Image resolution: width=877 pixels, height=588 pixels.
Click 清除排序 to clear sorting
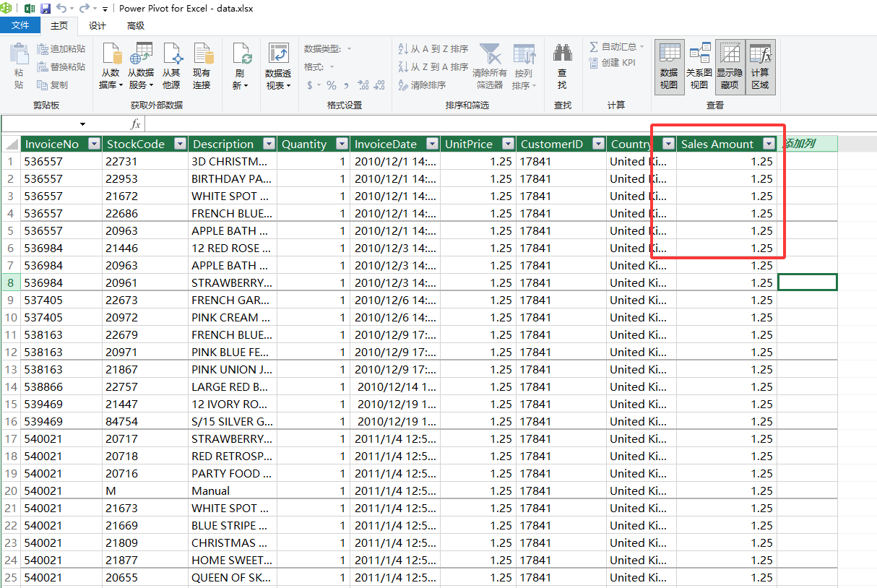(x=423, y=85)
